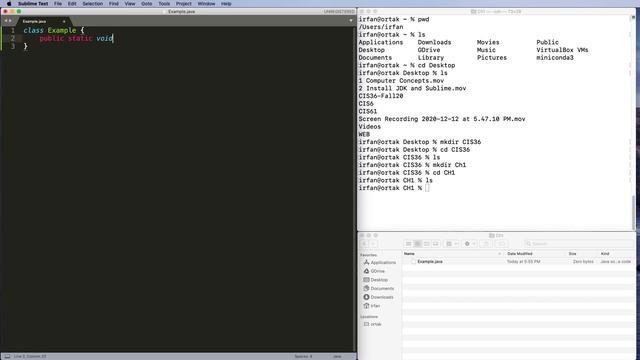Open the Java syntax selector in status bar

point(337,356)
